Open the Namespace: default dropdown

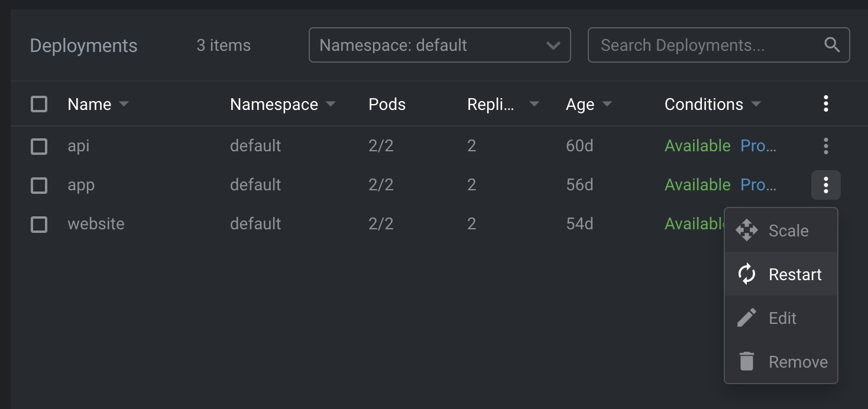(440, 45)
